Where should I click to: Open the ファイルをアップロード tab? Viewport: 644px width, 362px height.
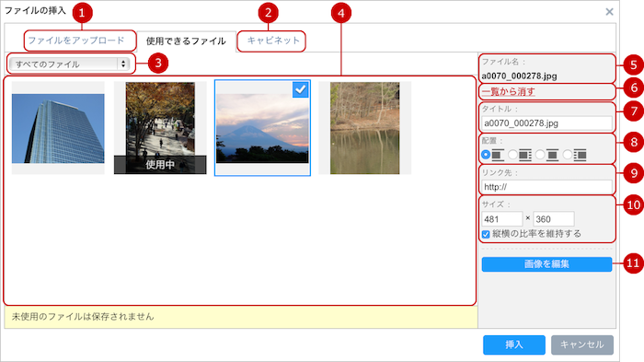click(76, 41)
